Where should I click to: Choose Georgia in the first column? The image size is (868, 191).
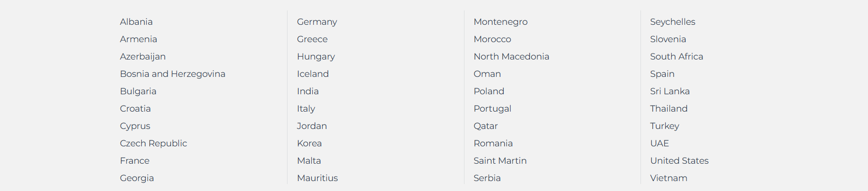[x=137, y=178]
